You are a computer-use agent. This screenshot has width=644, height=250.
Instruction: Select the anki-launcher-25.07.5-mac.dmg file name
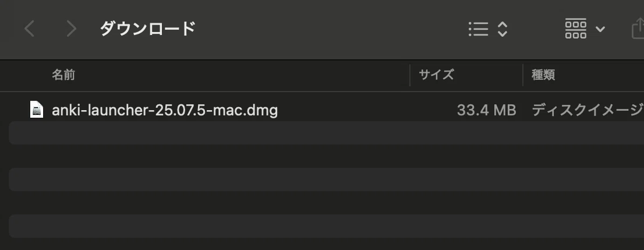(x=165, y=110)
